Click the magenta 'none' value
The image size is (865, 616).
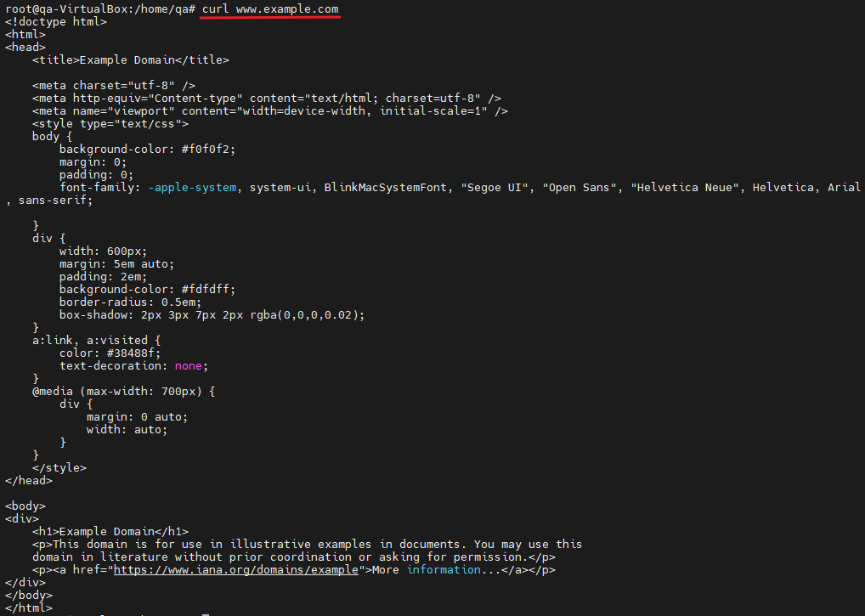click(188, 365)
